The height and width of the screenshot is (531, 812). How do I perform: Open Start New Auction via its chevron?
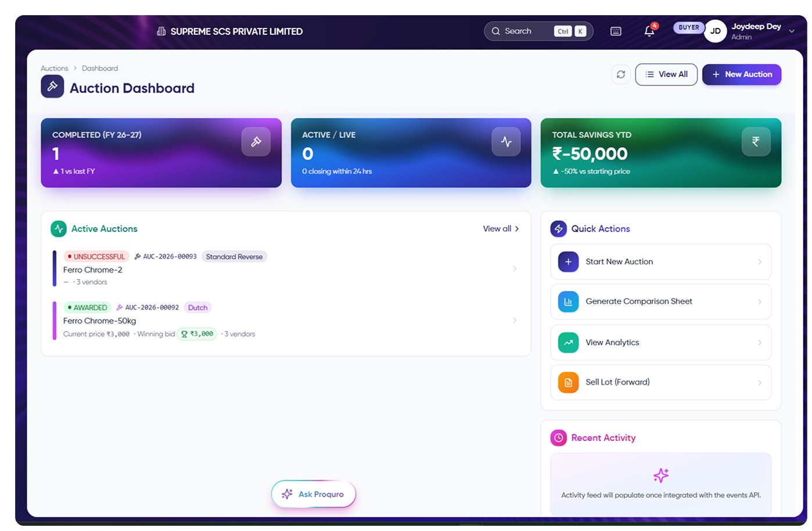pos(760,262)
